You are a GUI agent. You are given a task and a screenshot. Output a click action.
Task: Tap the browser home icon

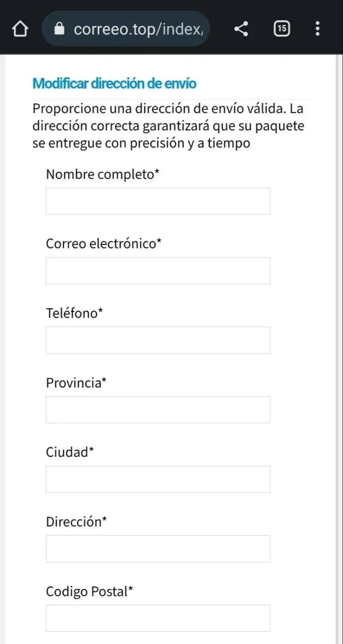pos(20,29)
